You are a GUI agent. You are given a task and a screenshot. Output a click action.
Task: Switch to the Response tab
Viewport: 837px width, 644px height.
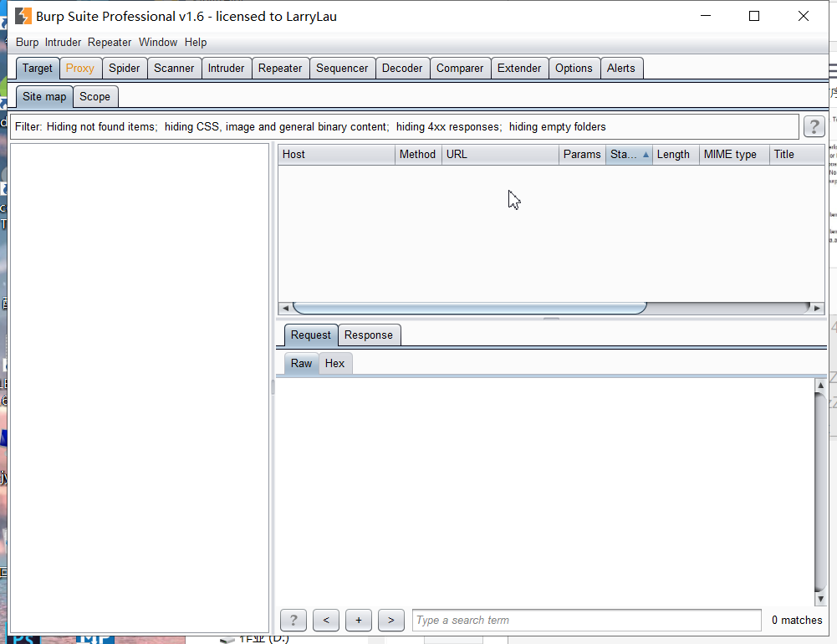[369, 334]
